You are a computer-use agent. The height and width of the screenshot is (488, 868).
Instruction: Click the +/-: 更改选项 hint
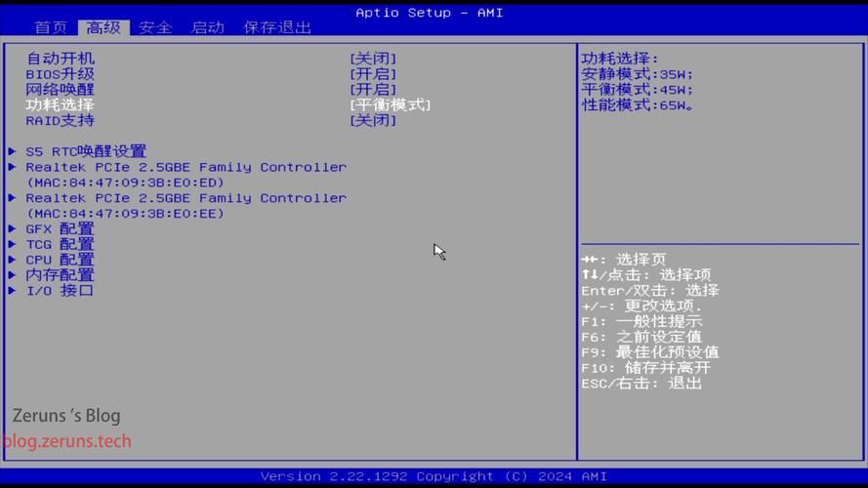641,305
